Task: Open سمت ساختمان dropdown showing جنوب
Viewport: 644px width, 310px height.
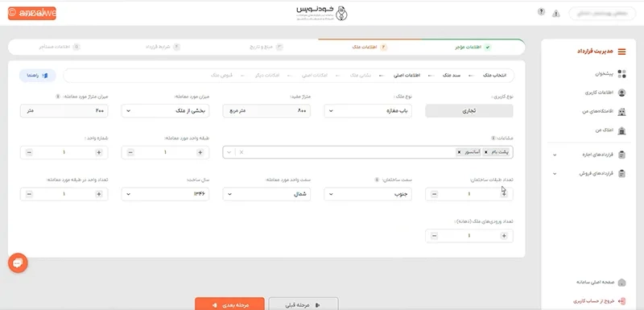Action: pos(368,194)
